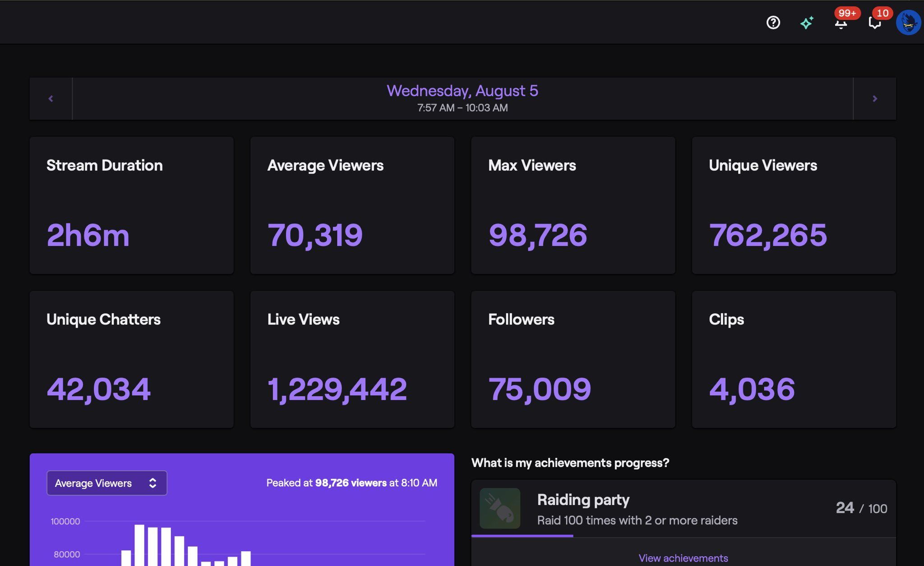Open the help question mark icon

click(x=773, y=23)
